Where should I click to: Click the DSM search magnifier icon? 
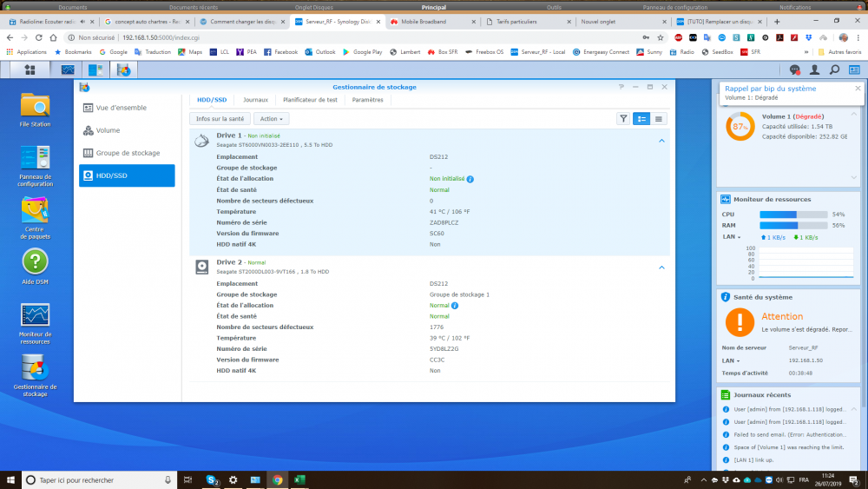coord(834,69)
